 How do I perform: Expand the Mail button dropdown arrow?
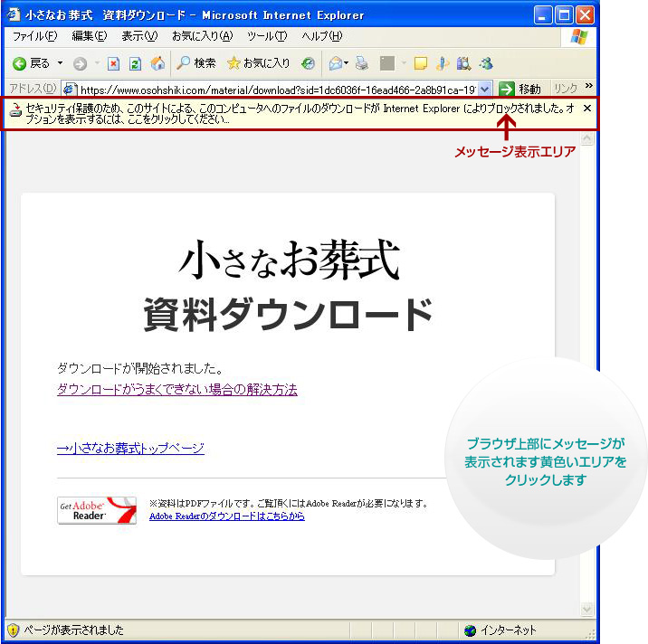pyautogui.click(x=347, y=62)
